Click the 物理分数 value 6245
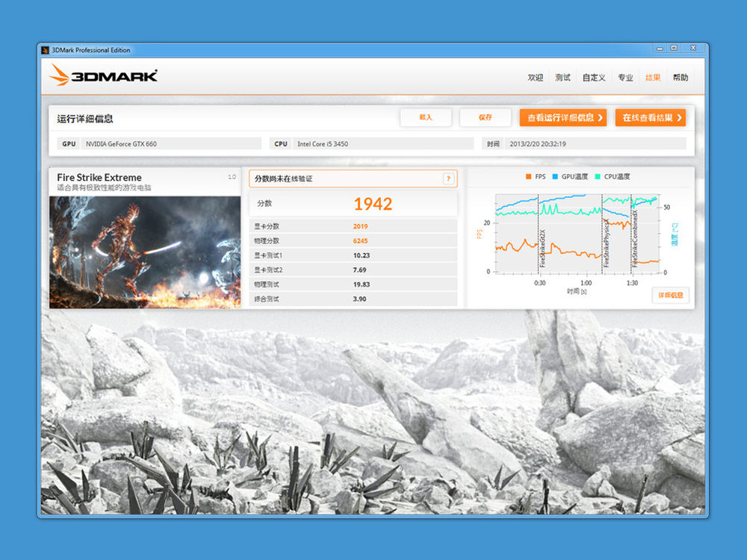This screenshot has height=560, width=747. pyautogui.click(x=360, y=241)
